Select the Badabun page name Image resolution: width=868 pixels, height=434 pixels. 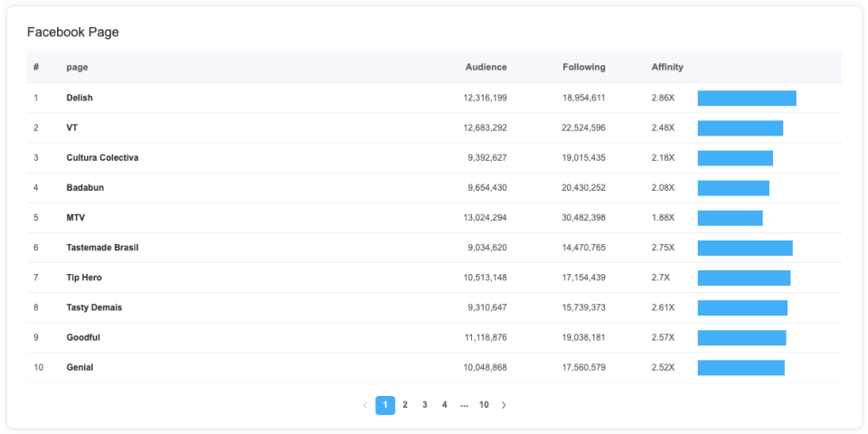(x=85, y=188)
